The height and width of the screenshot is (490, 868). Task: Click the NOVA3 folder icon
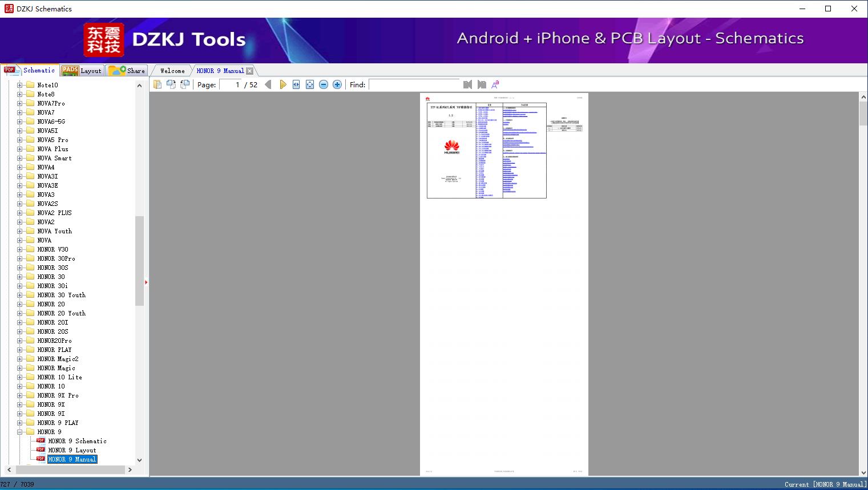click(x=30, y=195)
